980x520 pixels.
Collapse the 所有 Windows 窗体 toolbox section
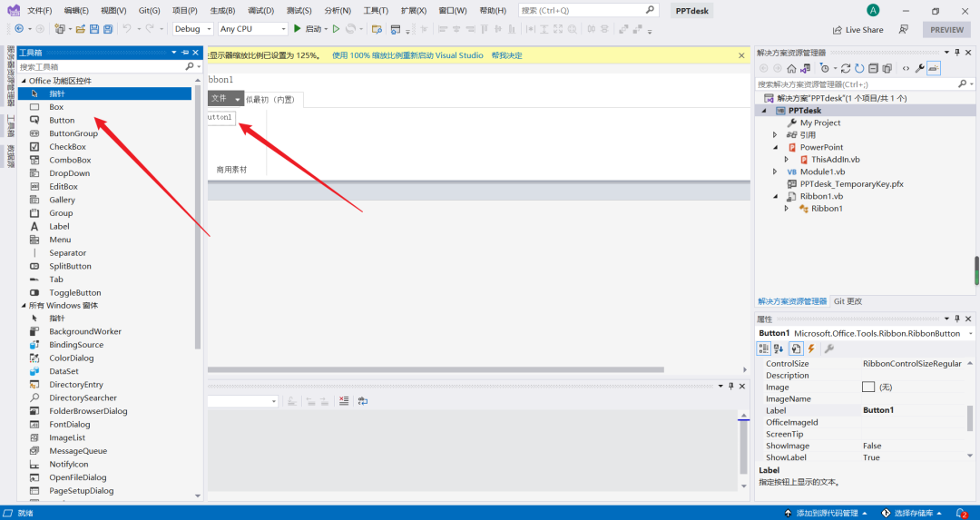click(24, 306)
